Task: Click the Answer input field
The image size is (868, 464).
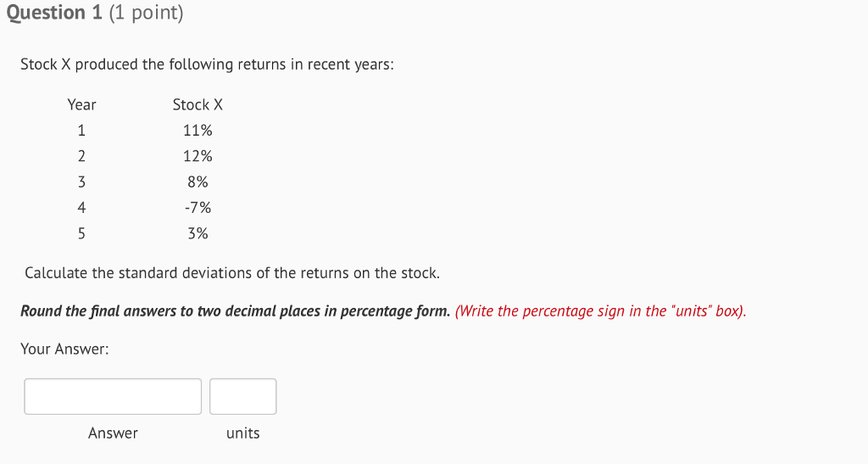Action: click(x=113, y=396)
